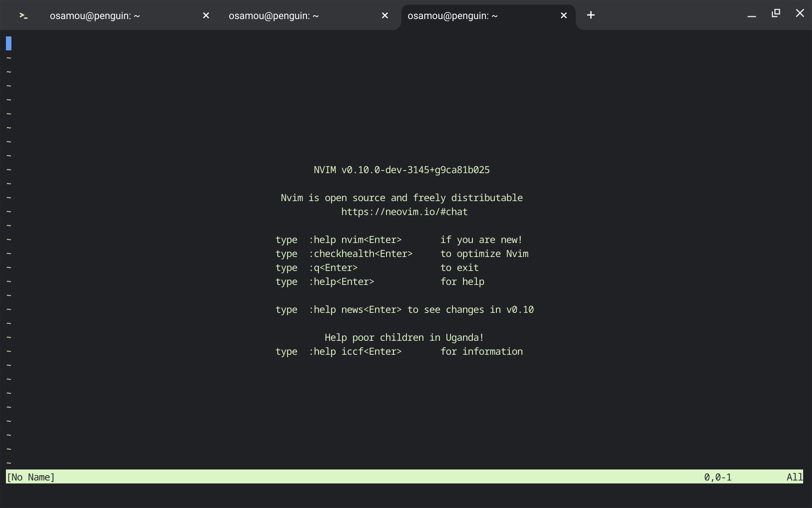Select the active osamou@penguin tab title

point(453,16)
